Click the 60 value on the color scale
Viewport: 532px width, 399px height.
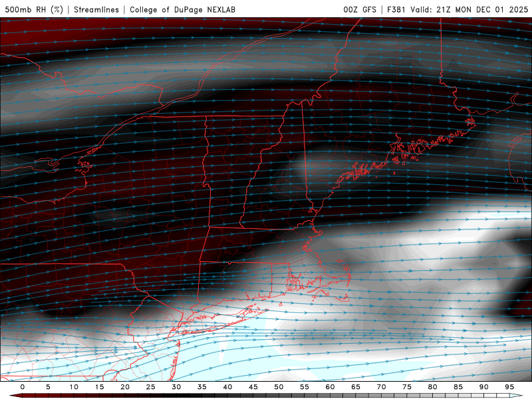tap(330, 387)
